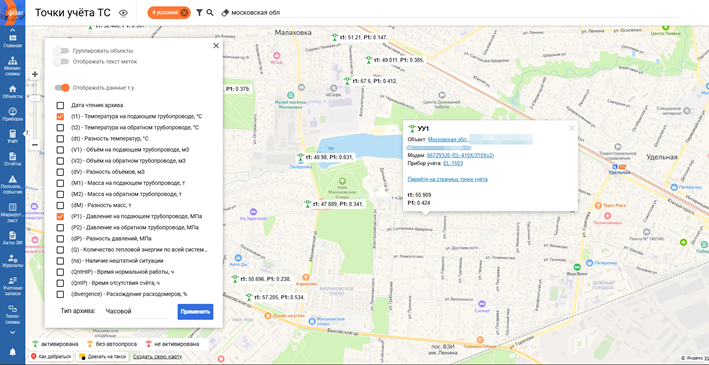Uncheck the (P1) supply pressure checkbox
709x365 pixels.
[x=60, y=216]
